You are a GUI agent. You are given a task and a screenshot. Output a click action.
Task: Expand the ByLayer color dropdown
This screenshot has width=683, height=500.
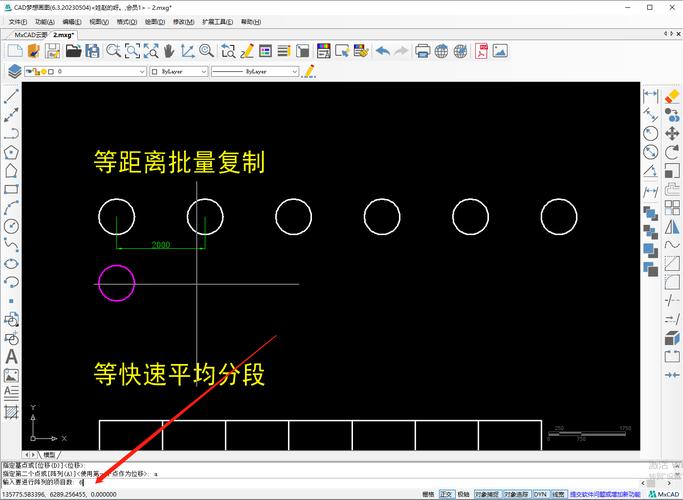click(x=181, y=72)
